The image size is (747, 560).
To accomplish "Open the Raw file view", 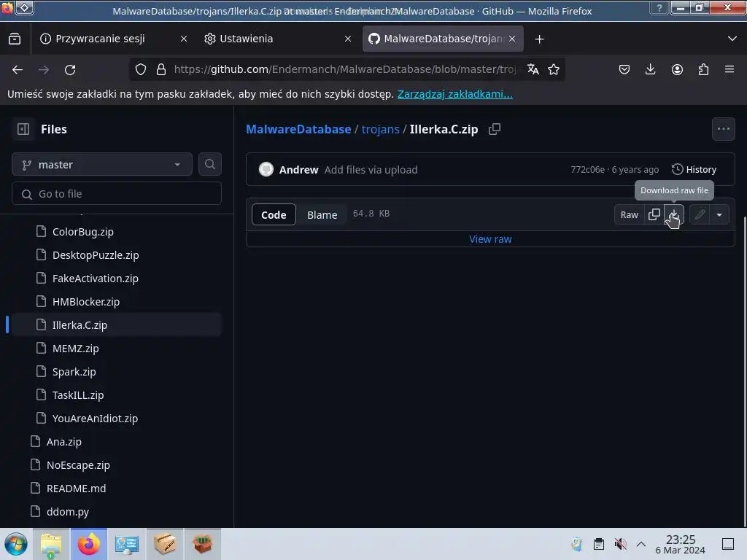I will (x=630, y=215).
